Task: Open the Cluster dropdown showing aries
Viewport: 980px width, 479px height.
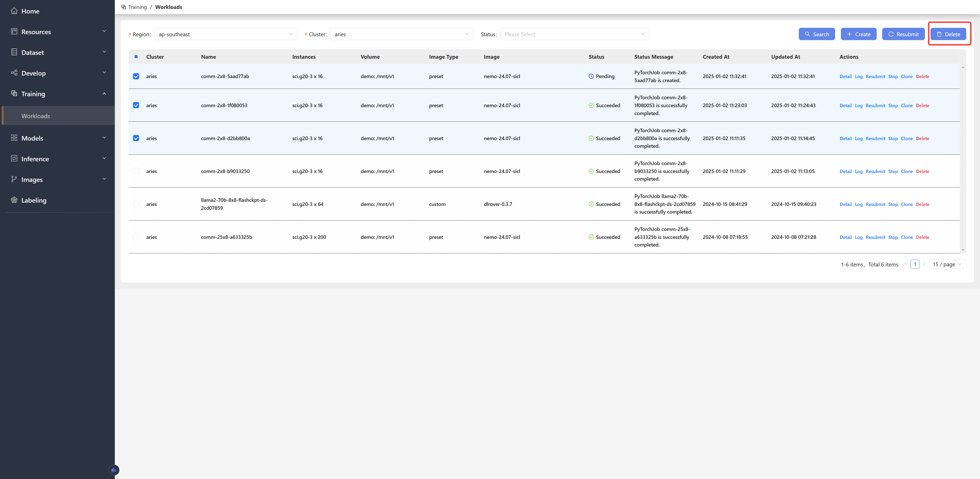Action: coord(401,34)
